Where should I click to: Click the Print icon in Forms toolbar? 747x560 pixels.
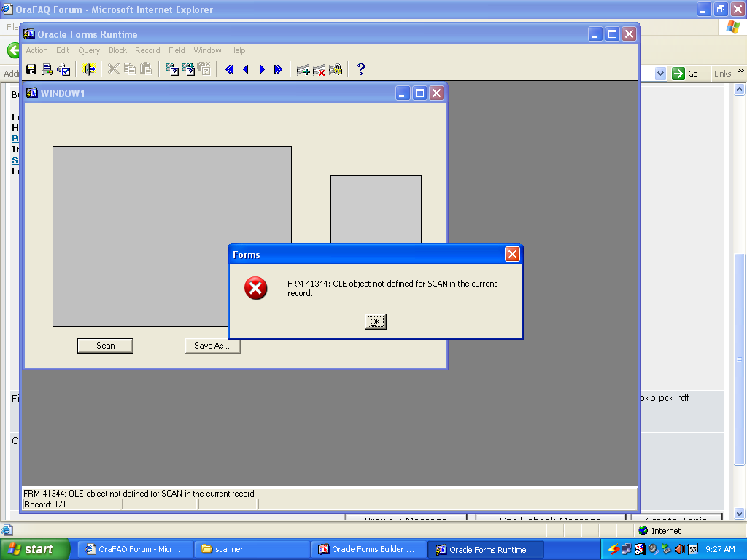[47, 69]
